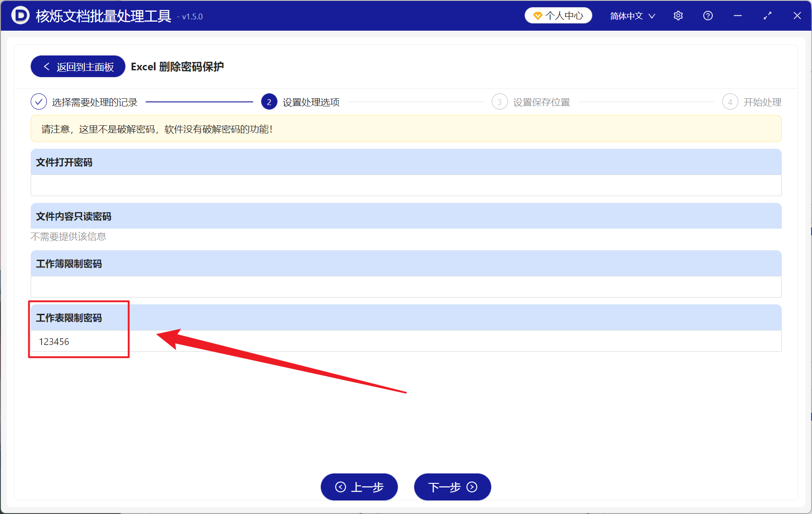Open the settings gear in the title bar
Viewport: 812px width, 514px height.
[678, 15]
